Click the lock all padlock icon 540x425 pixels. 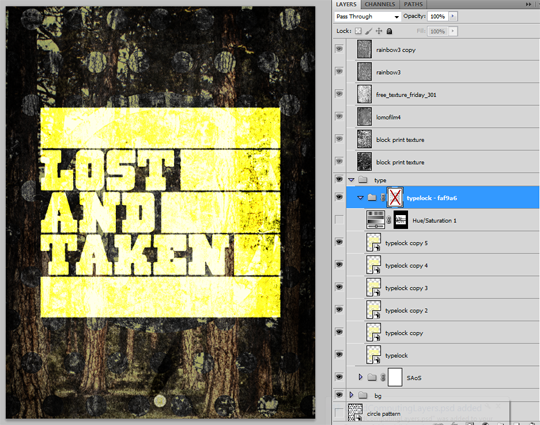(389, 31)
